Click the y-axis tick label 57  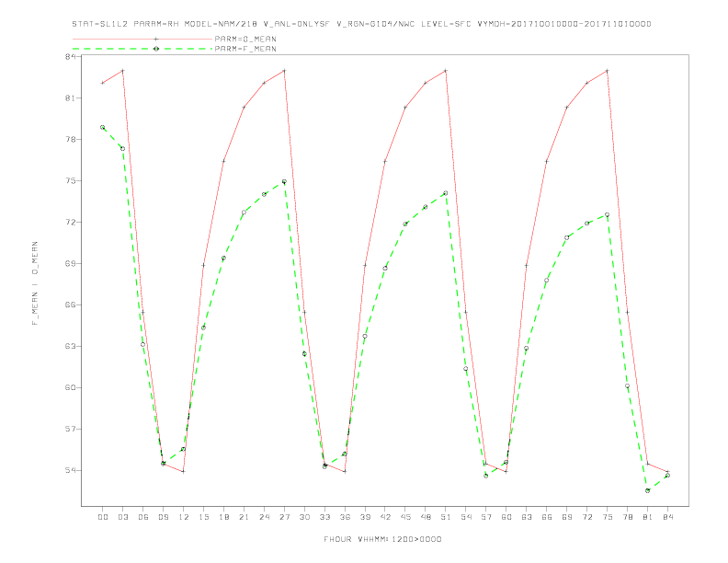[x=70, y=429]
